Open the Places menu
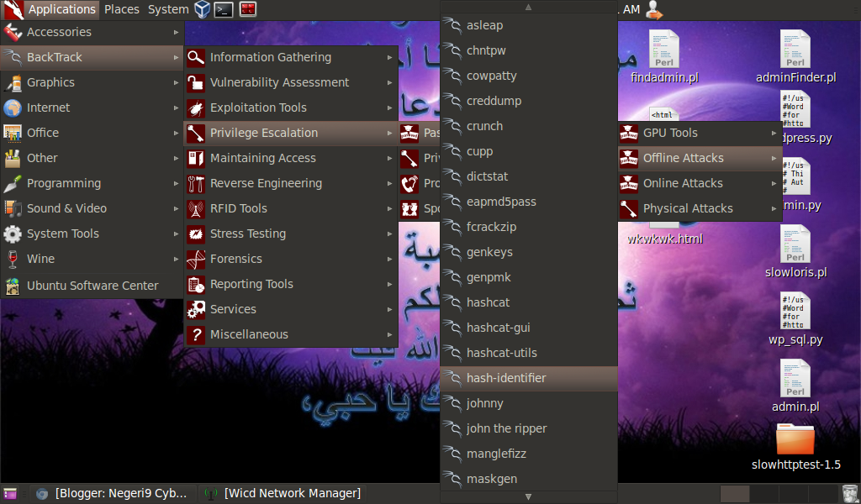This screenshot has height=504, width=861. coord(121,9)
